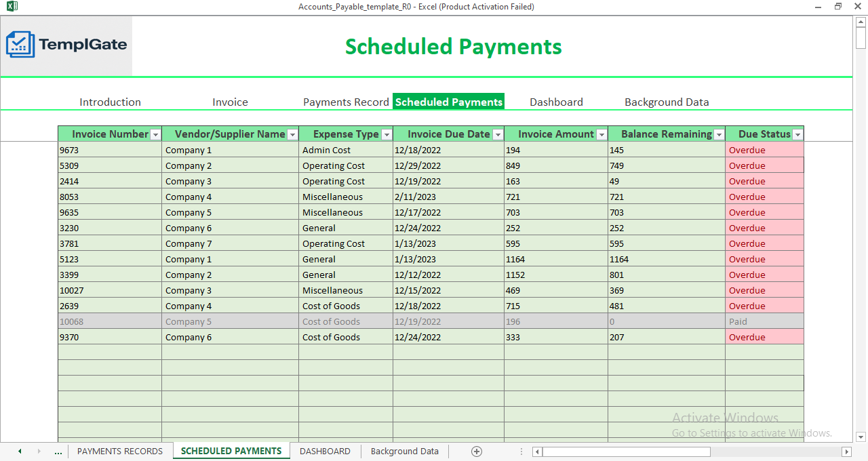This screenshot has height=461, width=868.
Task: Show hidden sheet tabs via ellipsis
Action: point(58,452)
